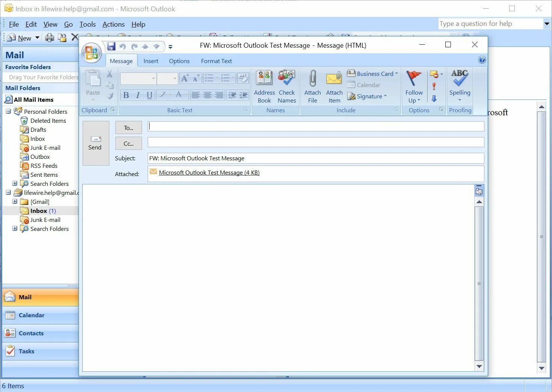Open Contacts pane in navigation bar
Image resolution: width=552 pixels, height=392 pixels.
[x=40, y=333]
